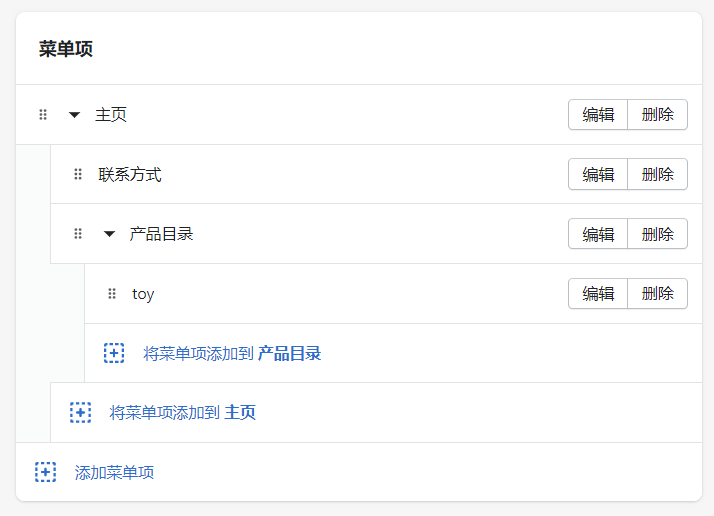Edit the 主页 menu item

tap(598, 115)
